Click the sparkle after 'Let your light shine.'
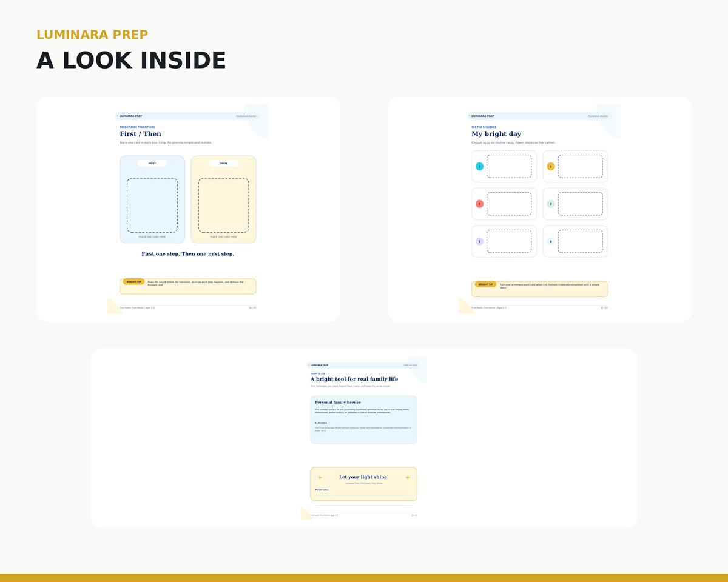 (x=408, y=477)
